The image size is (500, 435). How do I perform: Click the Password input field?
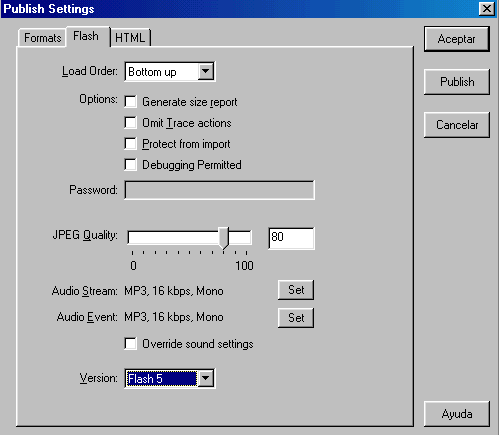tap(219, 190)
